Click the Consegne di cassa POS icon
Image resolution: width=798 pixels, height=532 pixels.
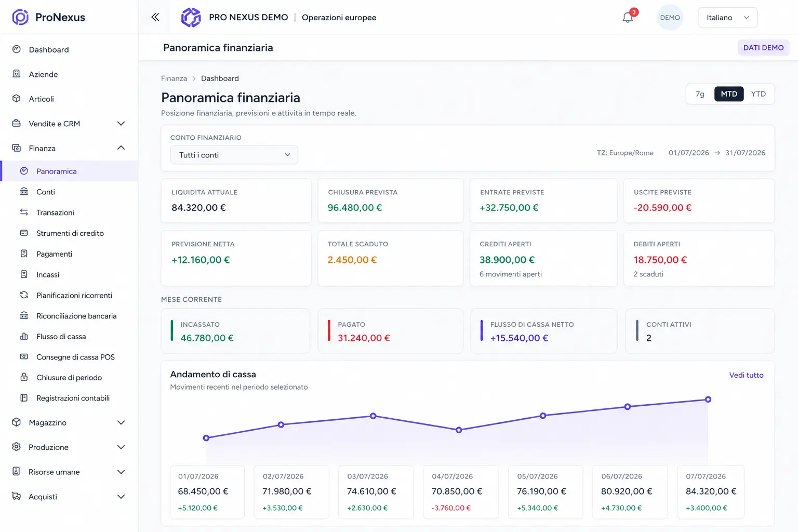tap(24, 357)
